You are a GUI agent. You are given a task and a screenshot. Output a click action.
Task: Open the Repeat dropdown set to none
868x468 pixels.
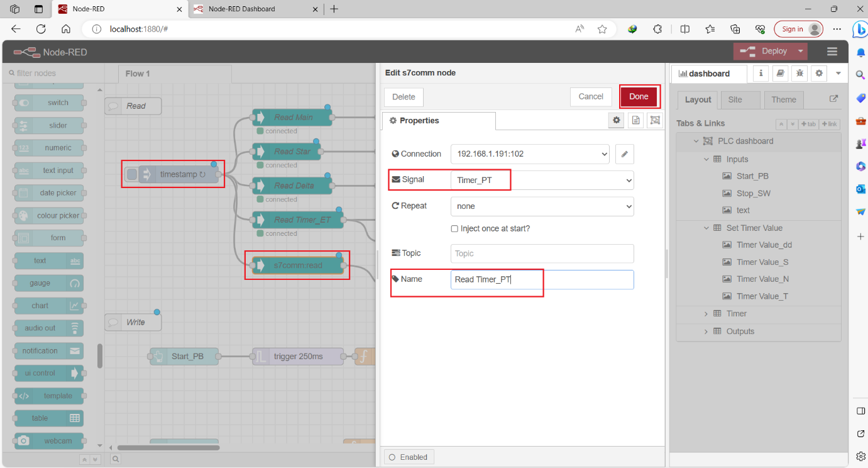click(542, 206)
